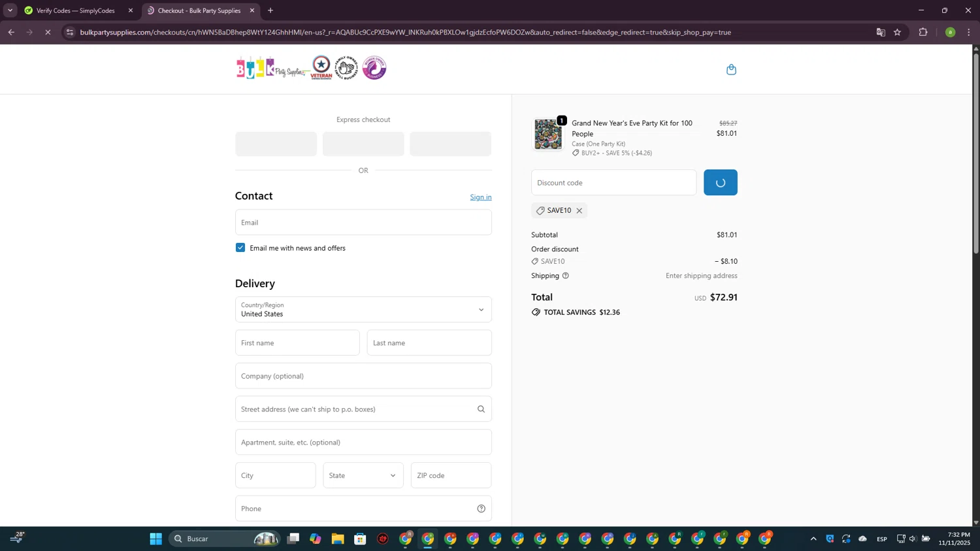Screen dimensions: 980x551
Task: Click the translate page icon
Action: tap(881, 32)
